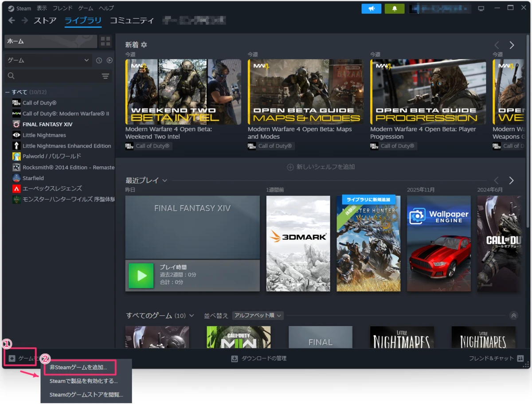Viewport: 532px width, 404px height.
Task: Open ダウンロードの管理 download management
Action: coord(264,358)
